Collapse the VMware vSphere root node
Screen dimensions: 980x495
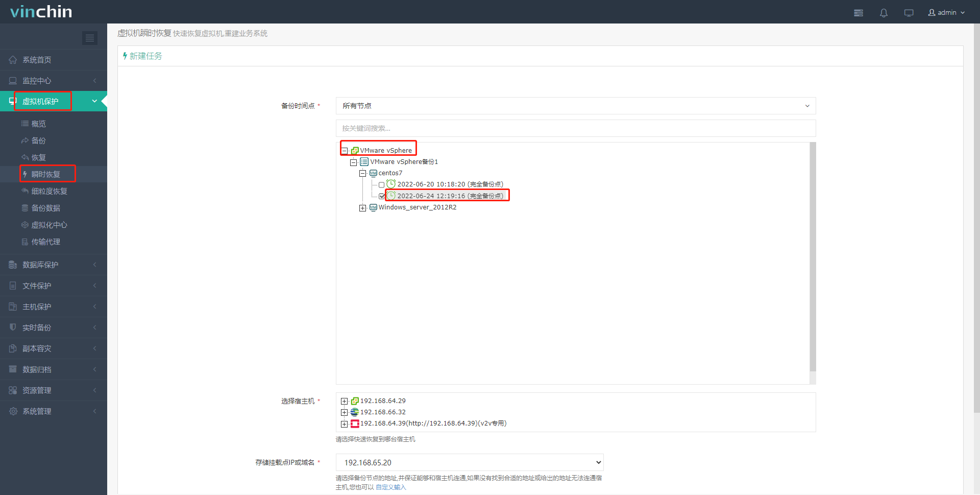pyautogui.click(x=345, y=151)
